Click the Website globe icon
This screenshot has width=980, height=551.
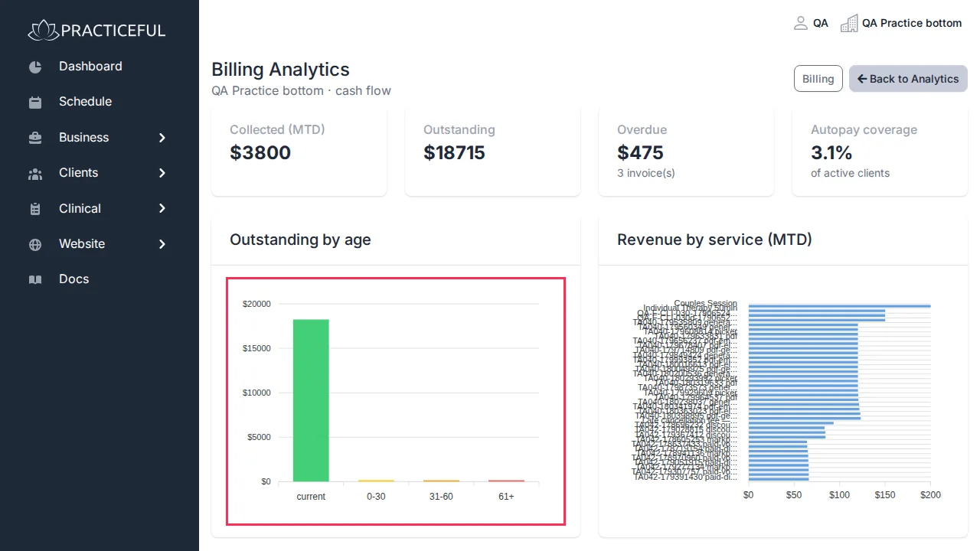[x=35, y=244]
